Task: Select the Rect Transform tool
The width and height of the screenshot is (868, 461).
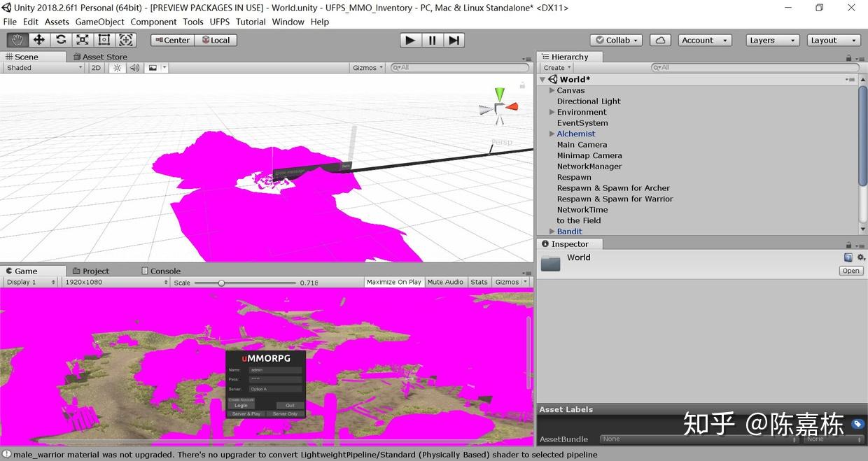Action: 105,40
